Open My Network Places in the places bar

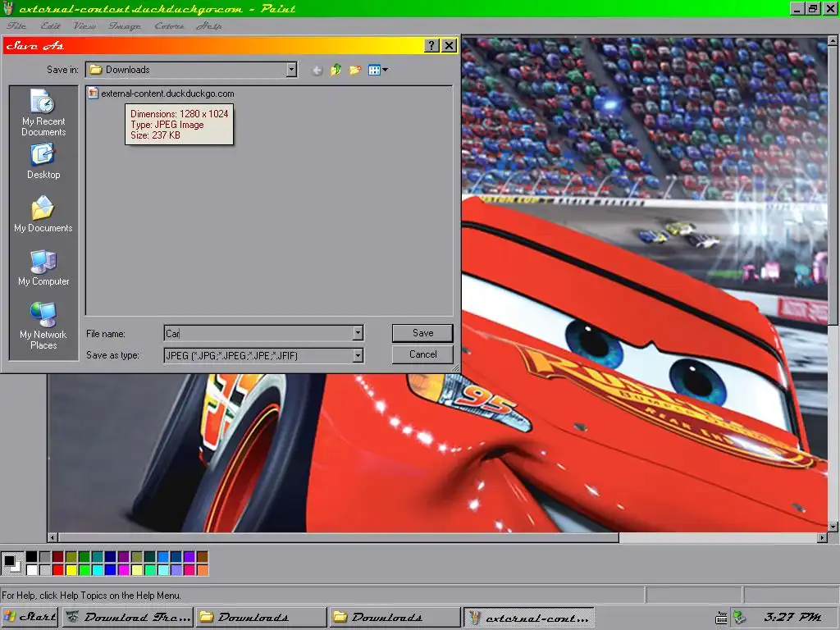pyautogui.click(x=43, y=326)
